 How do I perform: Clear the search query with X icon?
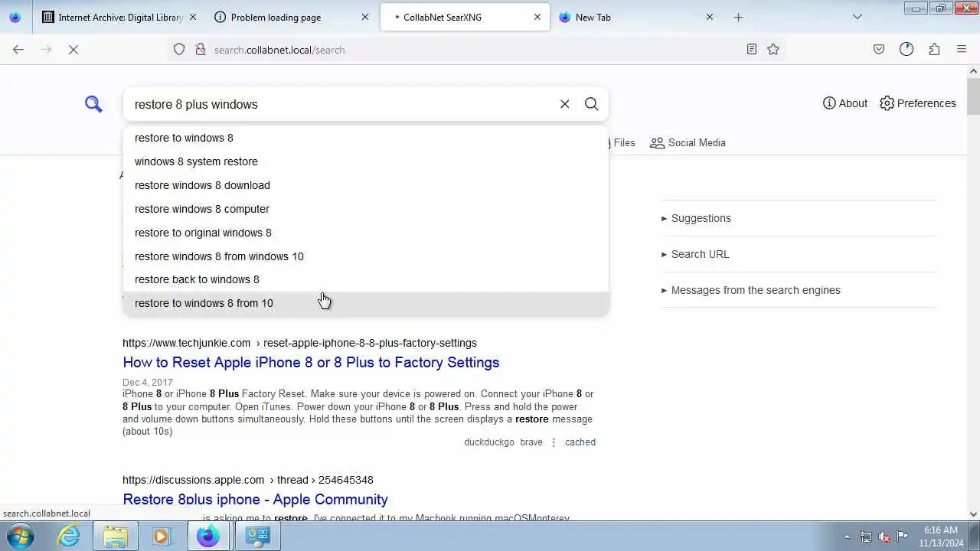click(x=564, y=104)
